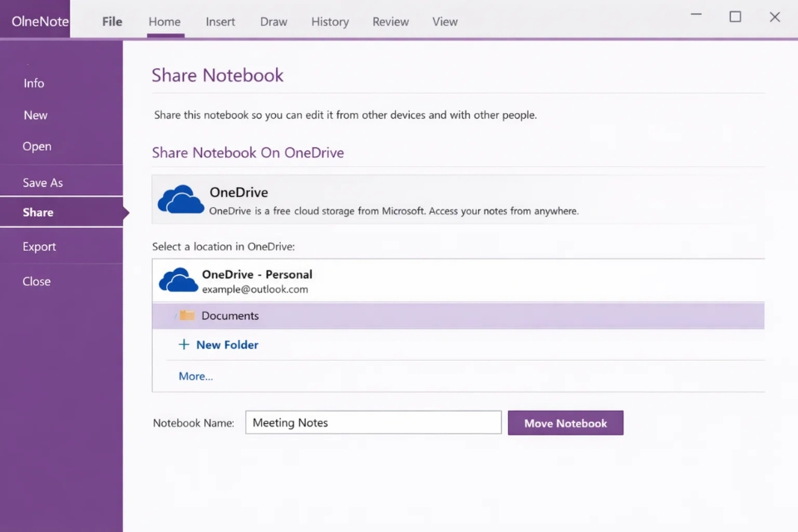
Task: Open the Export section in sidebar
Action: (x=39, y=246)
